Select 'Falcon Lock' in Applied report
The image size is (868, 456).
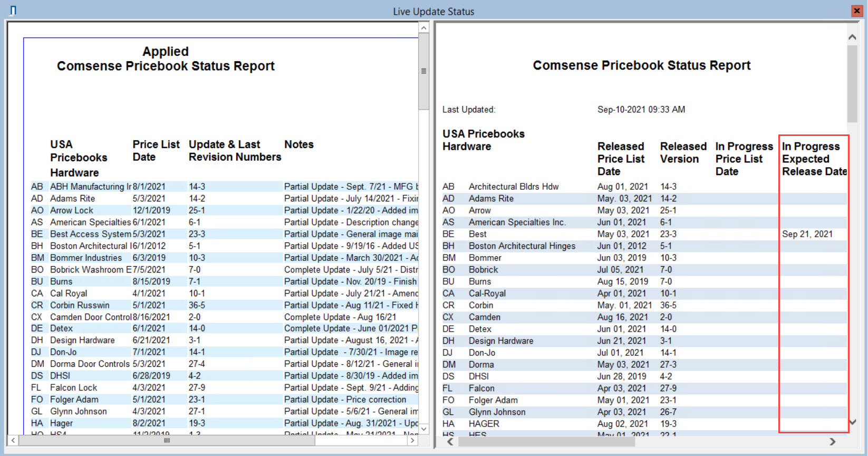coord(73,387)
